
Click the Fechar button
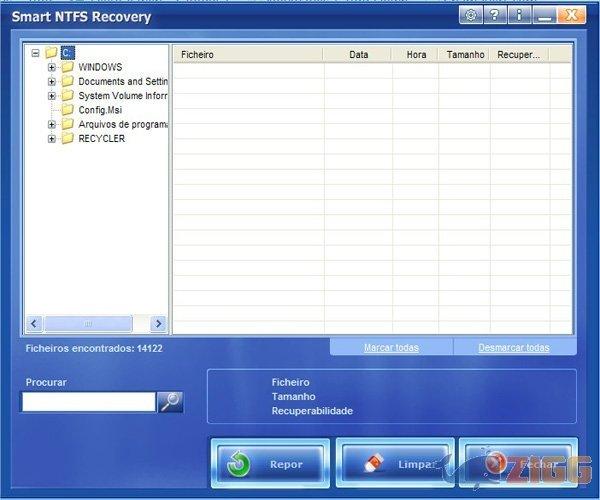coord(518,463)
